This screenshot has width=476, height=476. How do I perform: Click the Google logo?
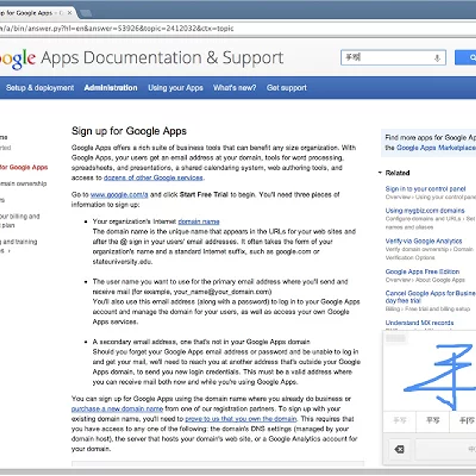point(18,59)
